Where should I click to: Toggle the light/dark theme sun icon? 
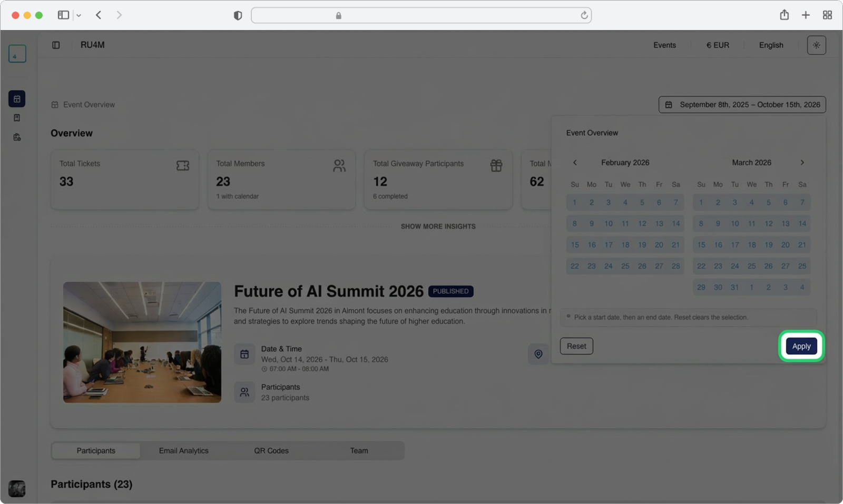click(x=816, y=45)
